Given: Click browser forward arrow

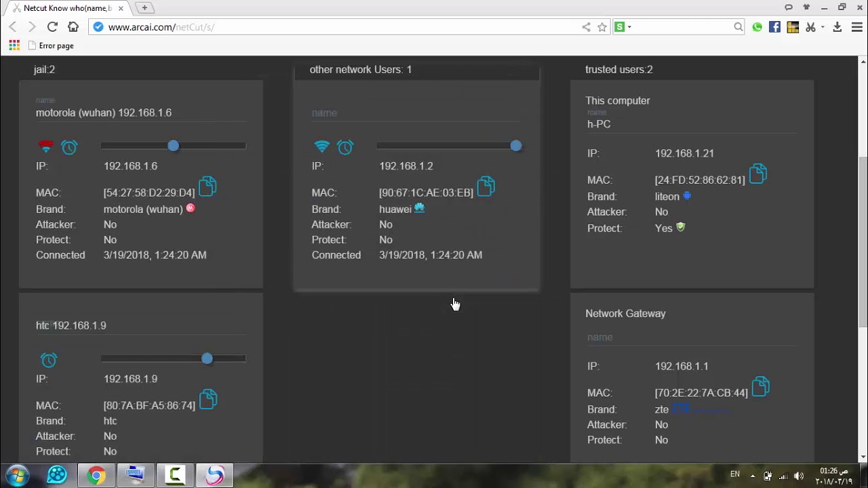Looking at the screenshot, I should (x=32, y=27).
